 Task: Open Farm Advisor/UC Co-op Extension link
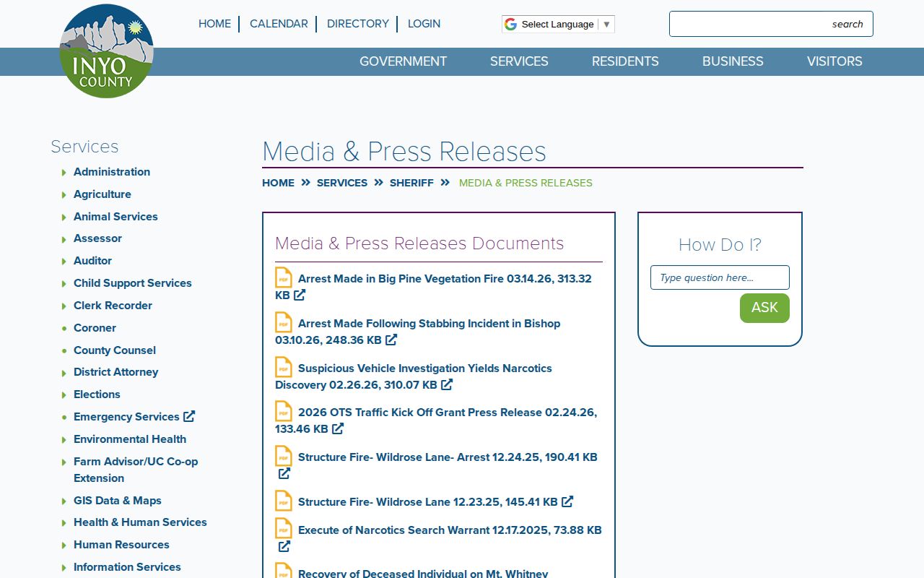pyautogui.click(x=136, y=470)
